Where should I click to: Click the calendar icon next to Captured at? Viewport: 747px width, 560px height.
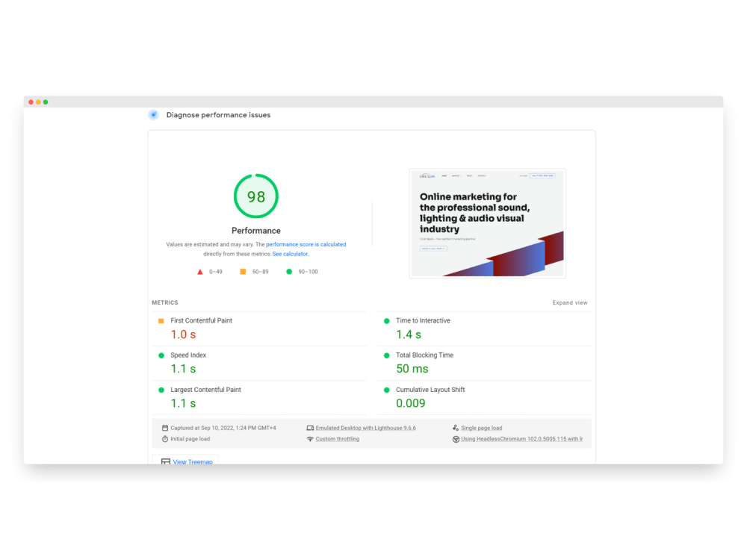[165, 428]
